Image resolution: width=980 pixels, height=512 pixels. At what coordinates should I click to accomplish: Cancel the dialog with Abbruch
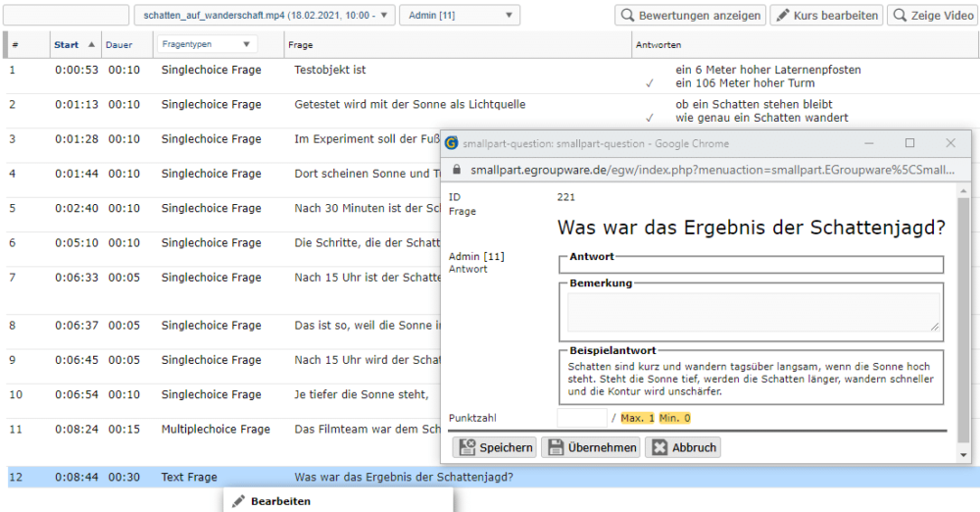[x=683, y=447]
